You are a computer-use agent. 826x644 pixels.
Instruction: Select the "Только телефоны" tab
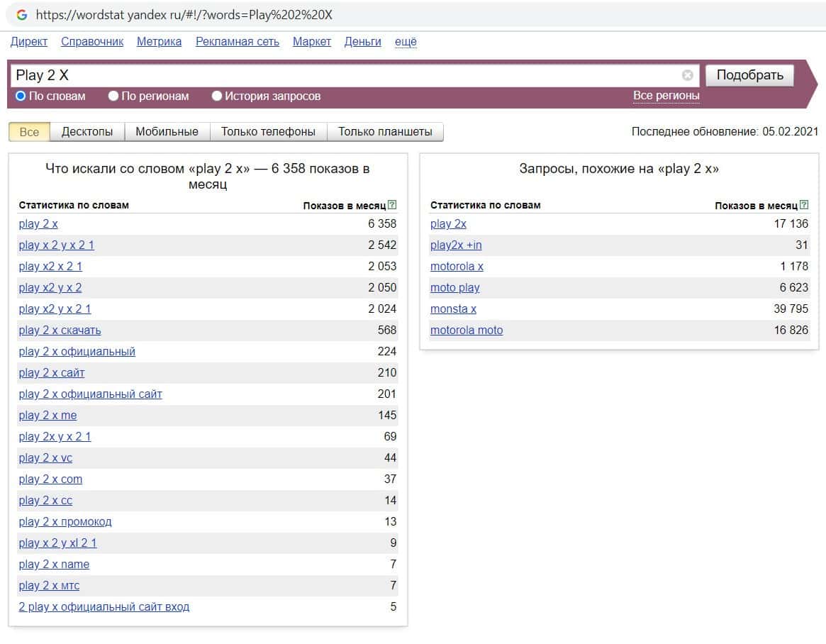pyautogui.click(x=268, y=132)
